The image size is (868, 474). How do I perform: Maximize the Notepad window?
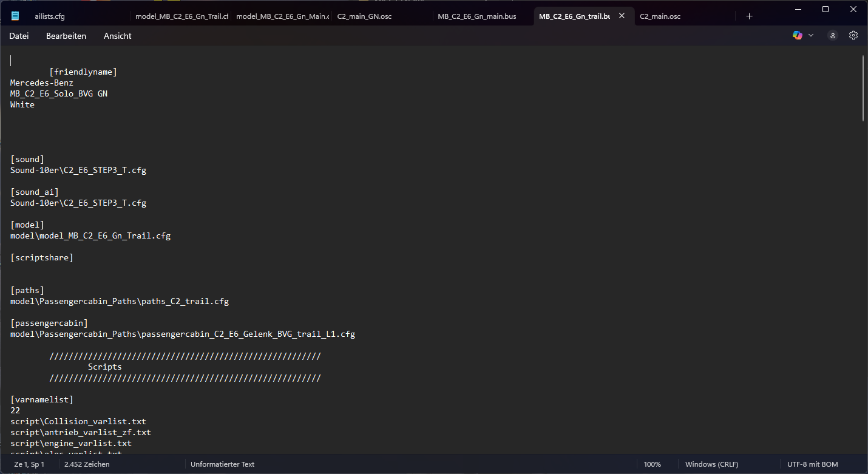825,9
